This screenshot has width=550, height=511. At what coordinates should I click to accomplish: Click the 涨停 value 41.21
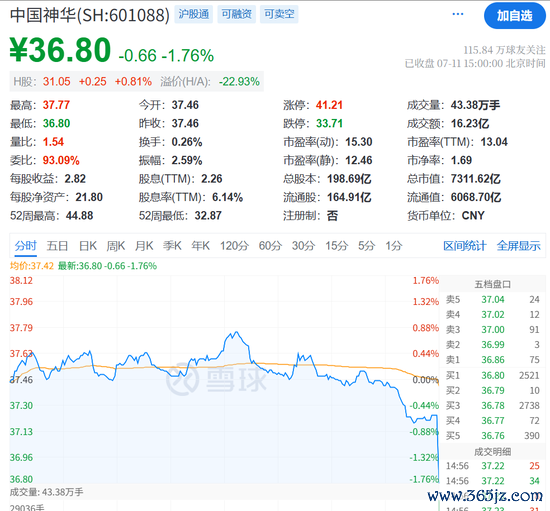pos(329,105)
